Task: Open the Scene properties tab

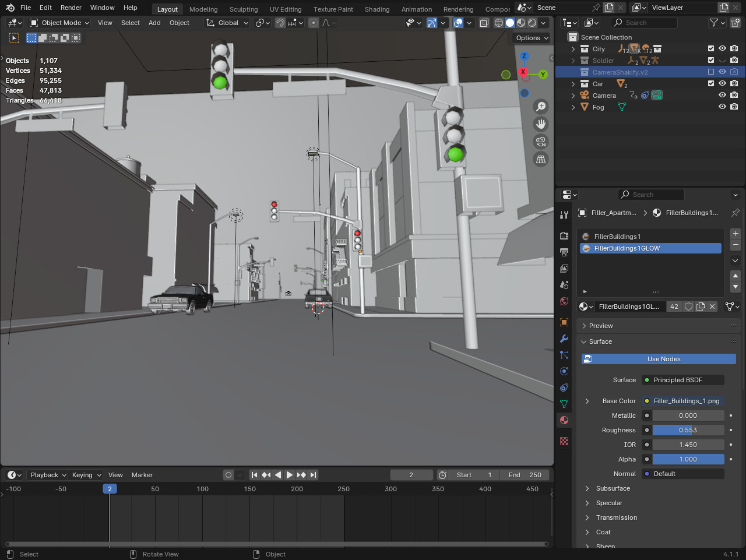Action: click(564, 285)
